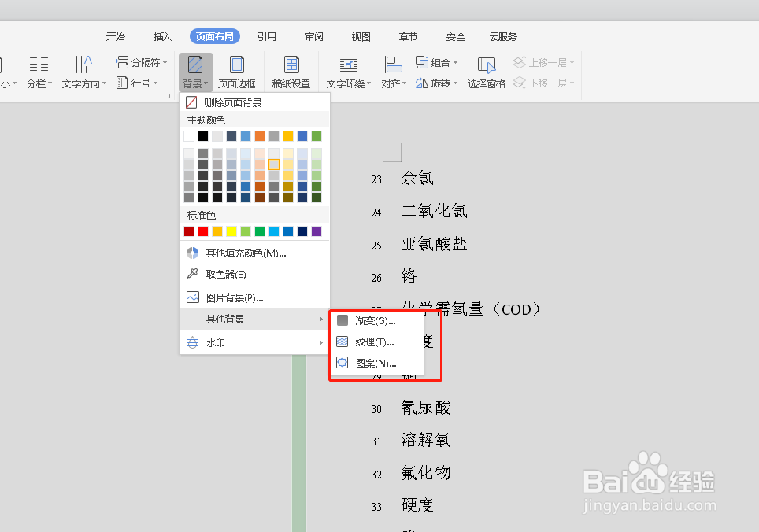Screen dimensions: 759x532
Task: Choose 图片背景(P) picture background
Action: click(254, 297)
